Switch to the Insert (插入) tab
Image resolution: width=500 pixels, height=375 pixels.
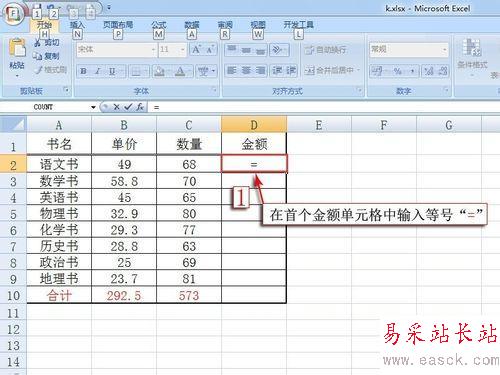[77, 25]
